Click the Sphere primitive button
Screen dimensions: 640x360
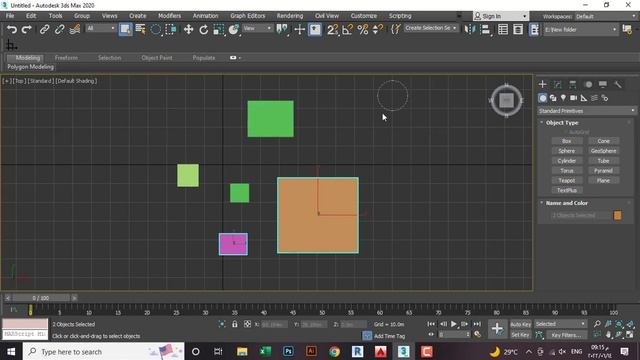567,151
